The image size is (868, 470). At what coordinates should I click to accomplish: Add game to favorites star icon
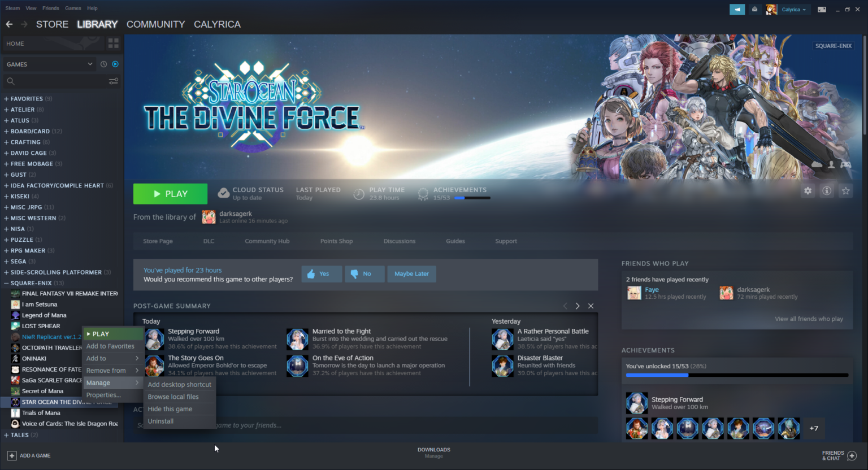click(x=845, y=191)
